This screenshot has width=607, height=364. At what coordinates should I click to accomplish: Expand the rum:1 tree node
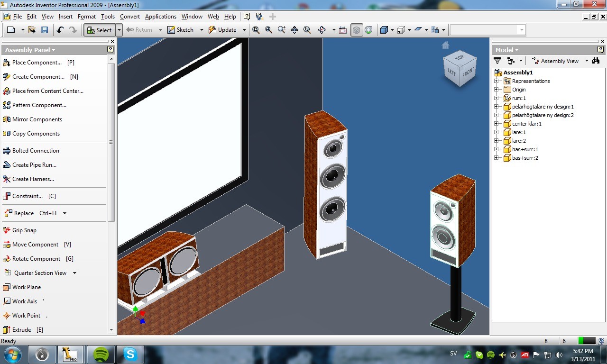(x=497, y=98)
